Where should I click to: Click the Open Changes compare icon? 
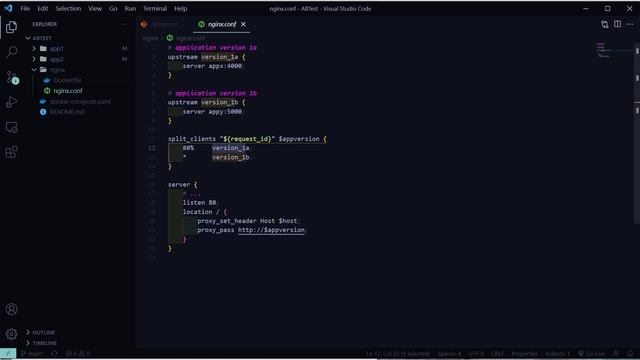tap(605, 24)
